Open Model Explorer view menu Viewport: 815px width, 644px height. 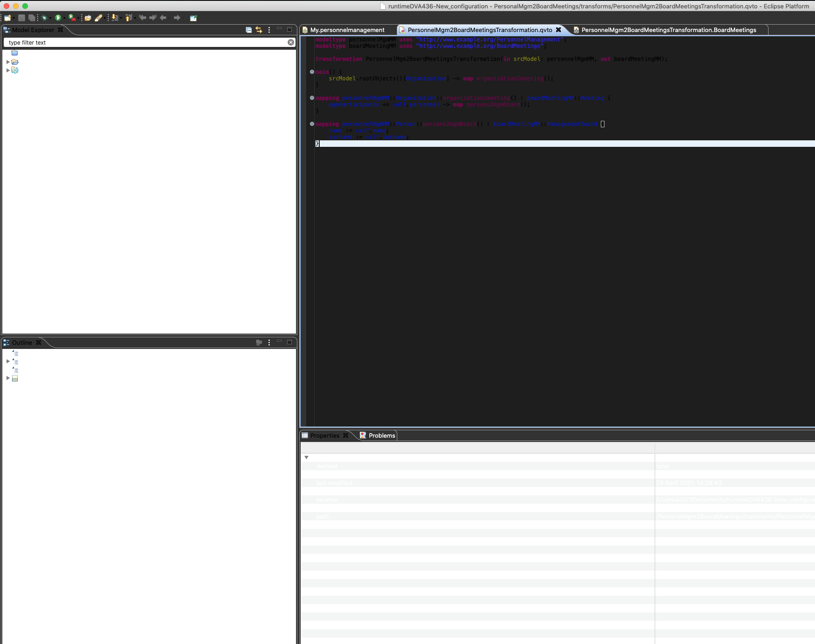(x=269, y=30)
